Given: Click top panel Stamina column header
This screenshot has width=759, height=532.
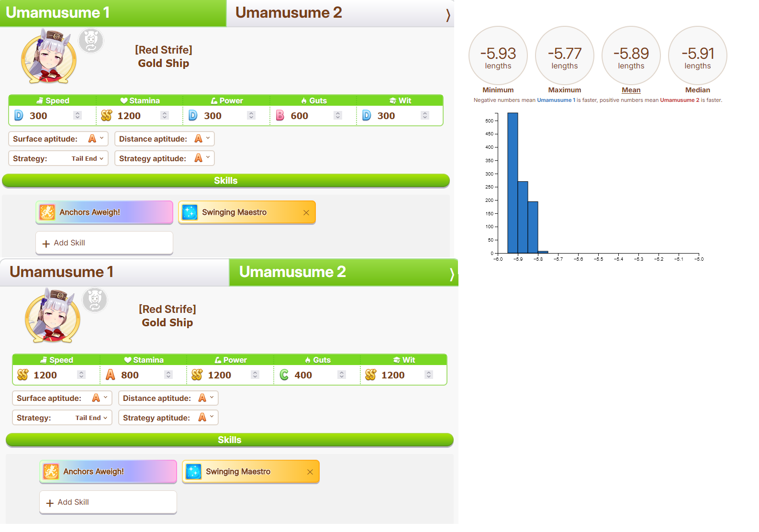Looking at the screenshot, I should point(140,100).
